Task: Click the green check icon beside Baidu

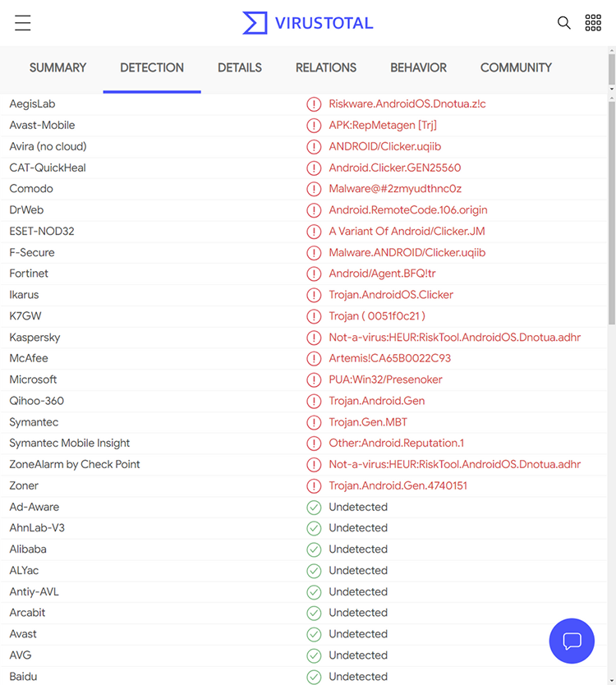Action: click(x=314, y=677)
